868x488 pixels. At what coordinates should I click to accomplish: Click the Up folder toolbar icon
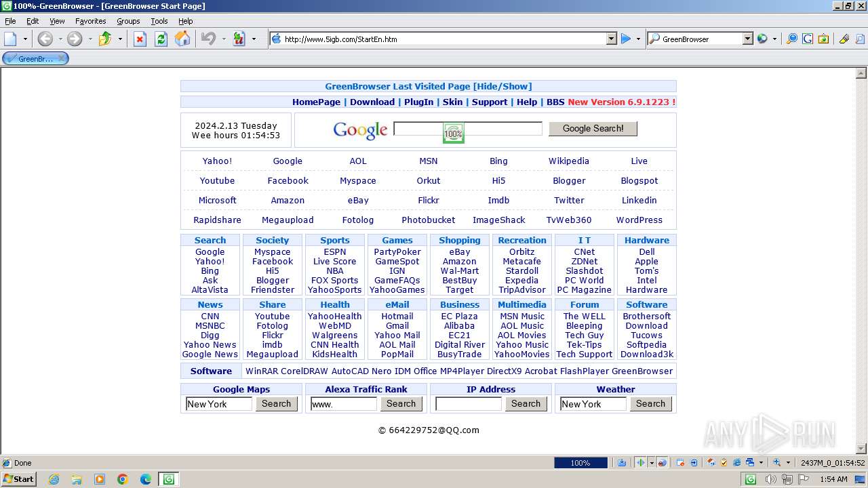click(105, 39)
